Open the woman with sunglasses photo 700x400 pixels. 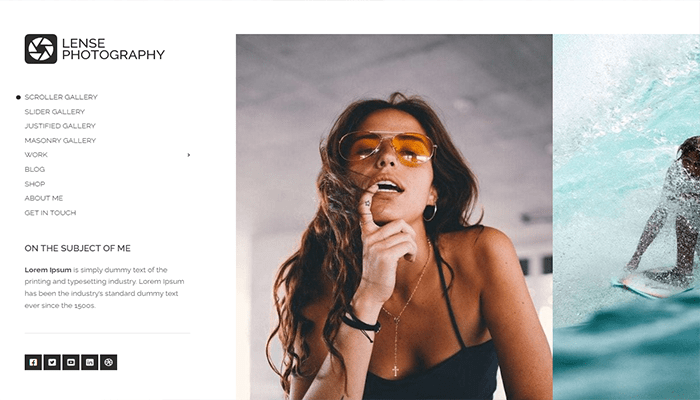pos(394,217)
